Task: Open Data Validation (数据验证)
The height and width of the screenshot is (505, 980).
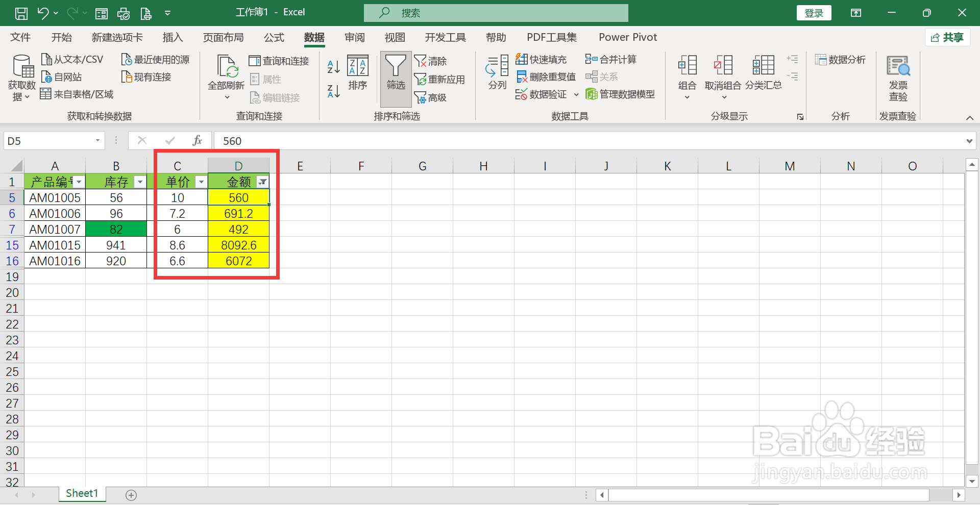Action: tap(541, 94)
